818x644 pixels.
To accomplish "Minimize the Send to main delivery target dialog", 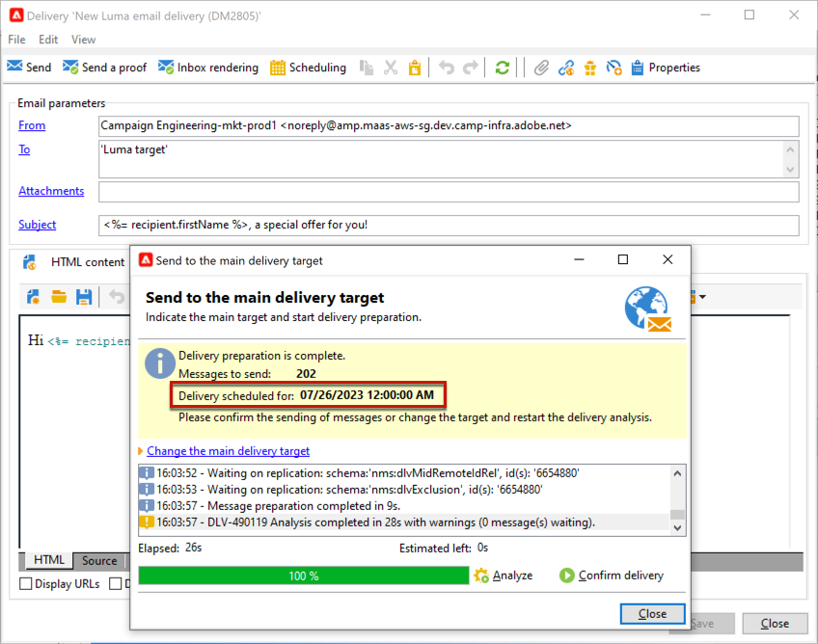I will 579,259.
